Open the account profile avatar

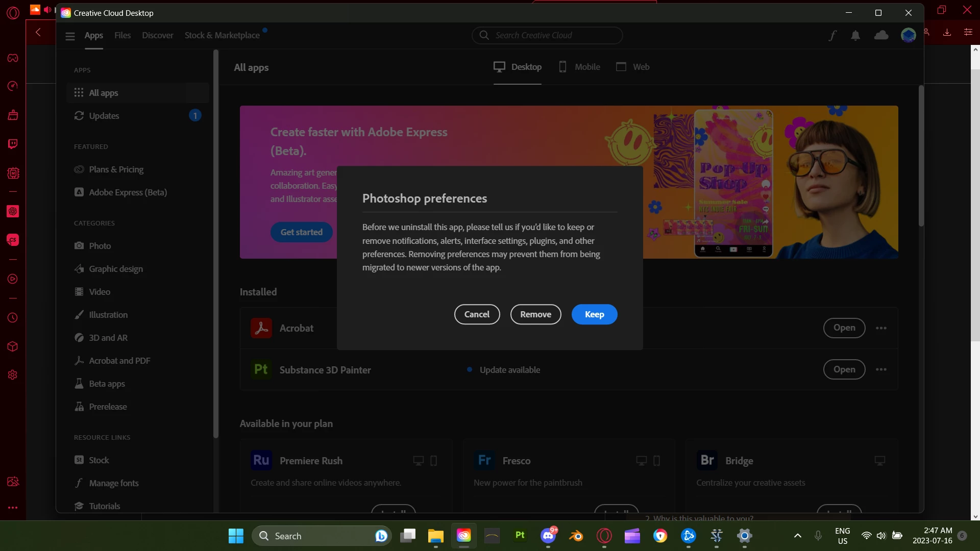pyautogui.click(x=908, y=35)
